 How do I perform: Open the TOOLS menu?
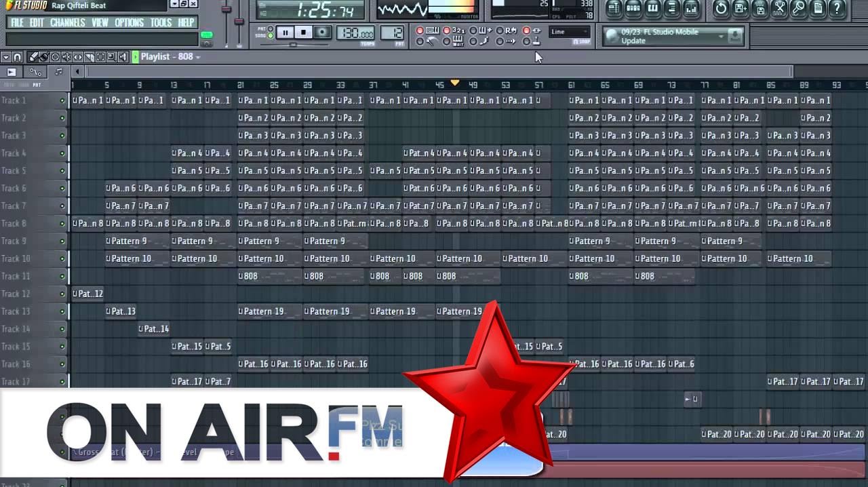[x=161, y=22]
